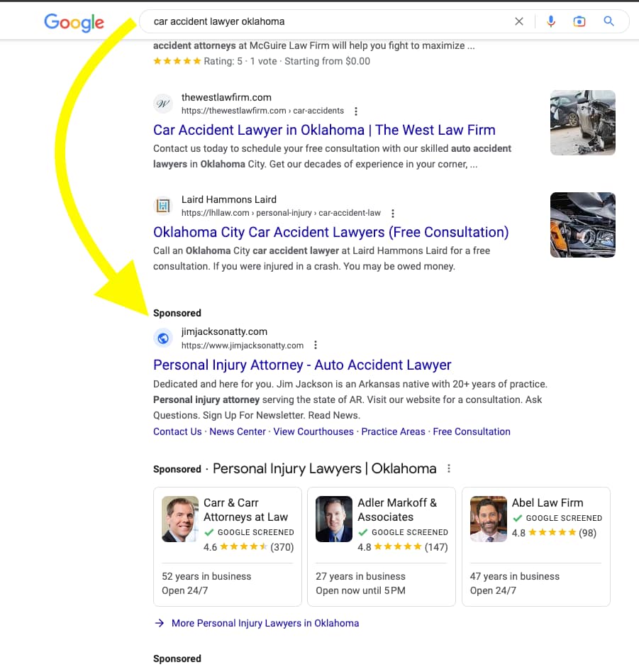Click arrow icon beside More Personal Injury Lawyers
The width and height of the screenshot is (639, 672).
(x=160, y=623)
